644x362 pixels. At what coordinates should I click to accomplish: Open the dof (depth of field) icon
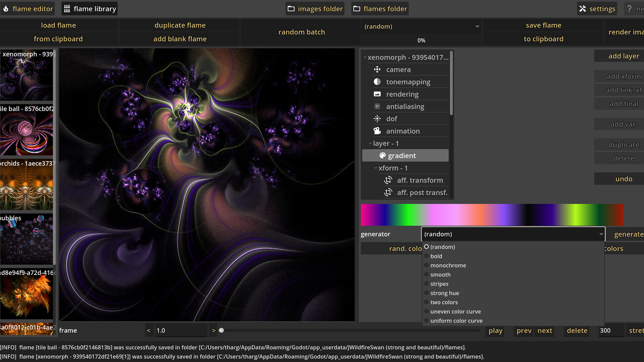coord(377,118)
